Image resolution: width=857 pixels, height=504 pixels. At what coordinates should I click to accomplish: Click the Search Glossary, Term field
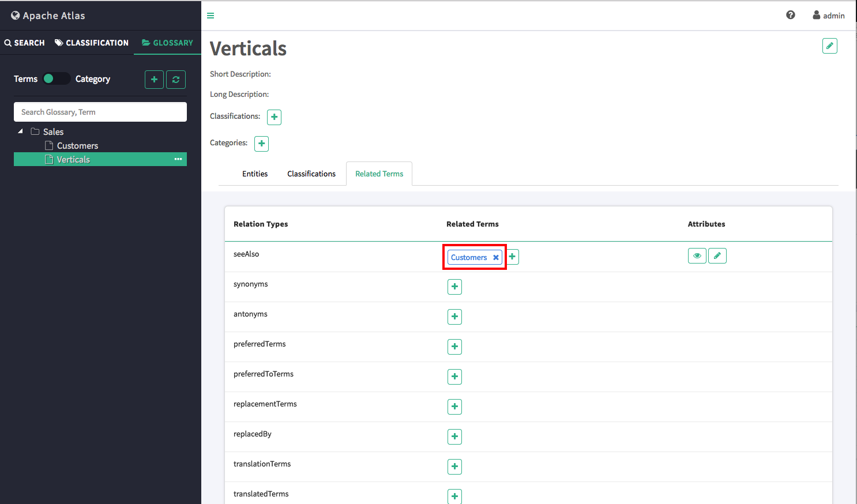click(100, 112)
